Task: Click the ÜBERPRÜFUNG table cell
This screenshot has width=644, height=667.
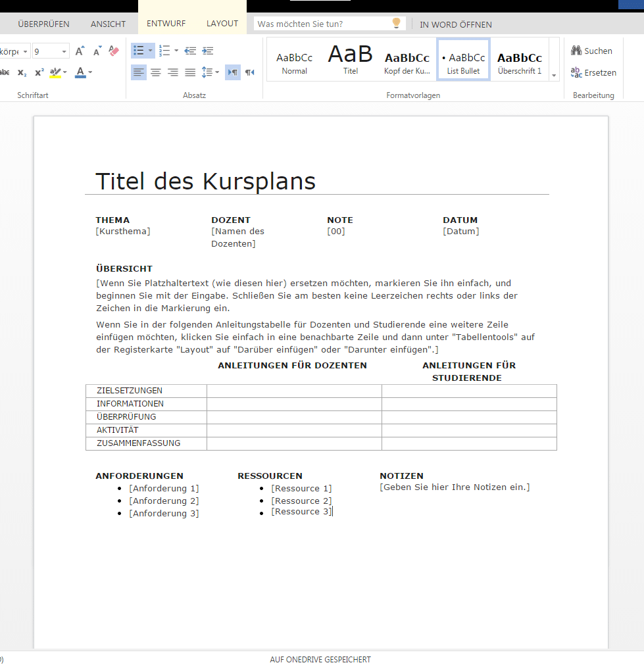Action: tap(146, 417)
